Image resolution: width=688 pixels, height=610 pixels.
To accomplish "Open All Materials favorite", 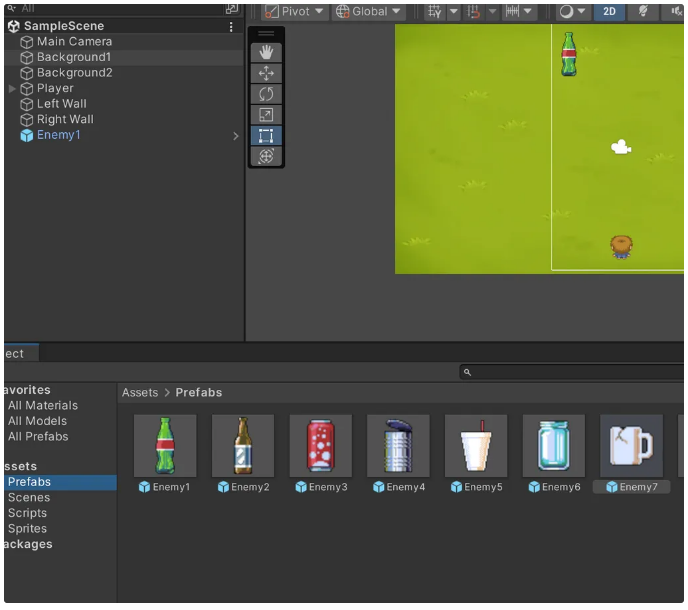I will coord(43,405).
